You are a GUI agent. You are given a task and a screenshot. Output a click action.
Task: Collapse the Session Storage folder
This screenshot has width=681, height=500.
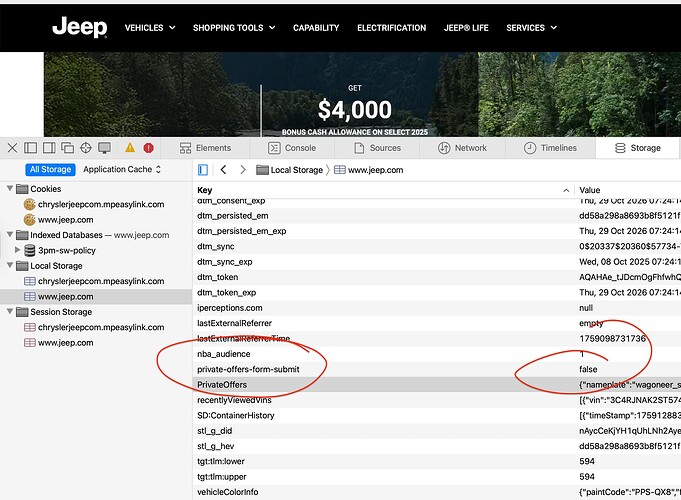(x=10, y=312)
